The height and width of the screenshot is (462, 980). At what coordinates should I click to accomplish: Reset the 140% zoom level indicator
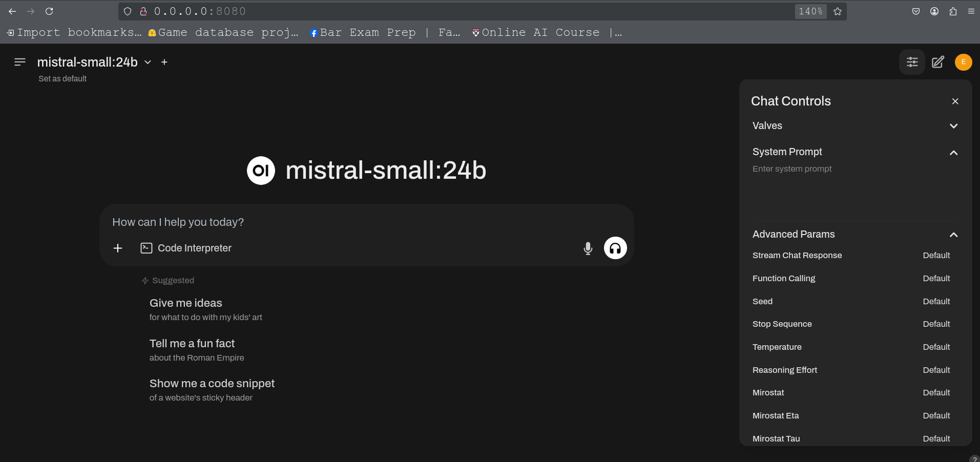click(x=810, y=11)
